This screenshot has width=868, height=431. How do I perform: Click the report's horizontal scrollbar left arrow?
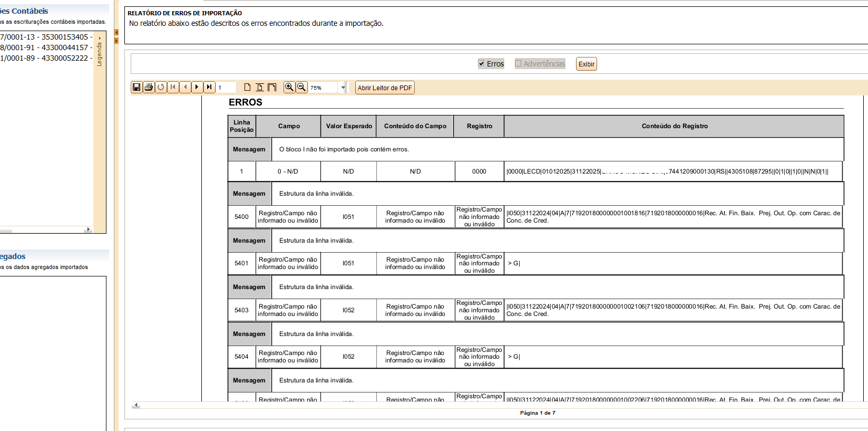[136, 405]
